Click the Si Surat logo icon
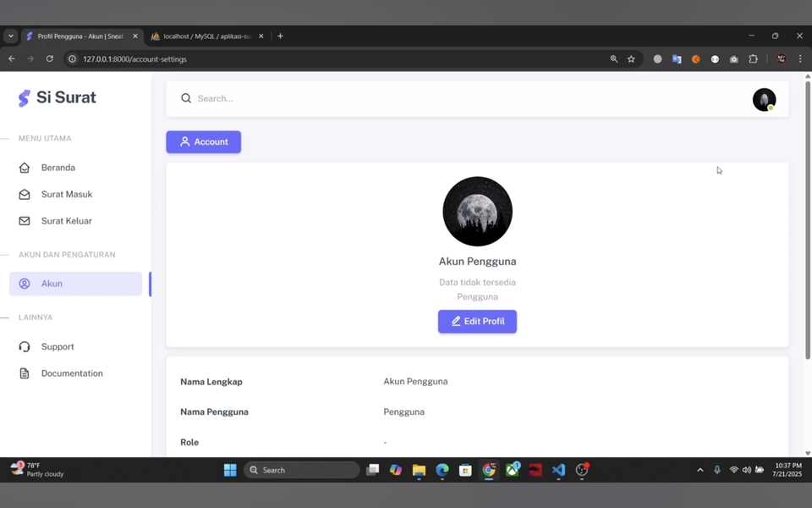 pyautogui.click(x=25, y=98)
